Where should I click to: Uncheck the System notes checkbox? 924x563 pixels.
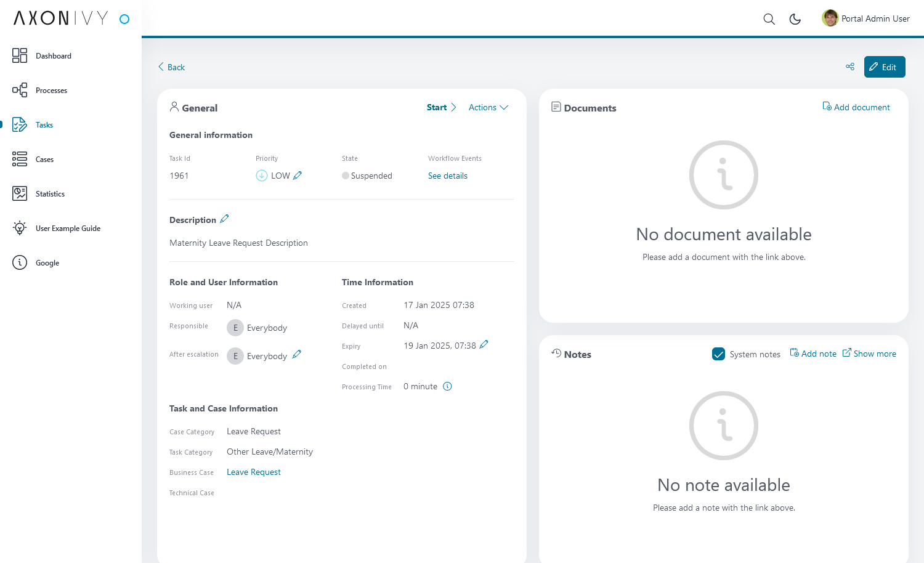click(718, 354)
